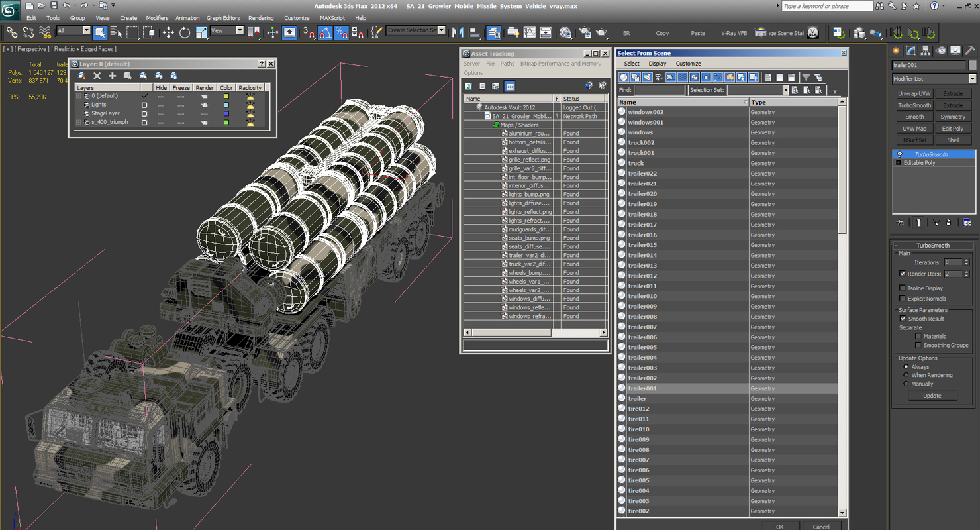Select the Select and Link tool
980x530 pixels.
(11, 32)
